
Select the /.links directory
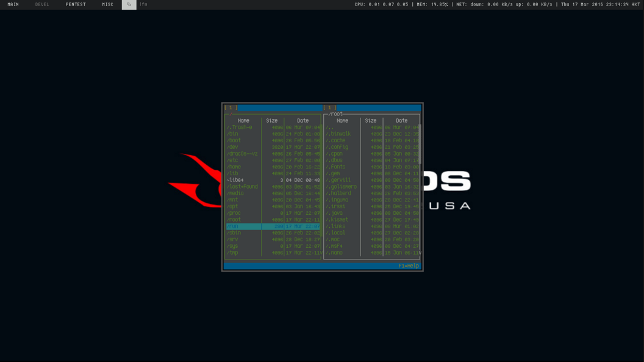point(372,226)
